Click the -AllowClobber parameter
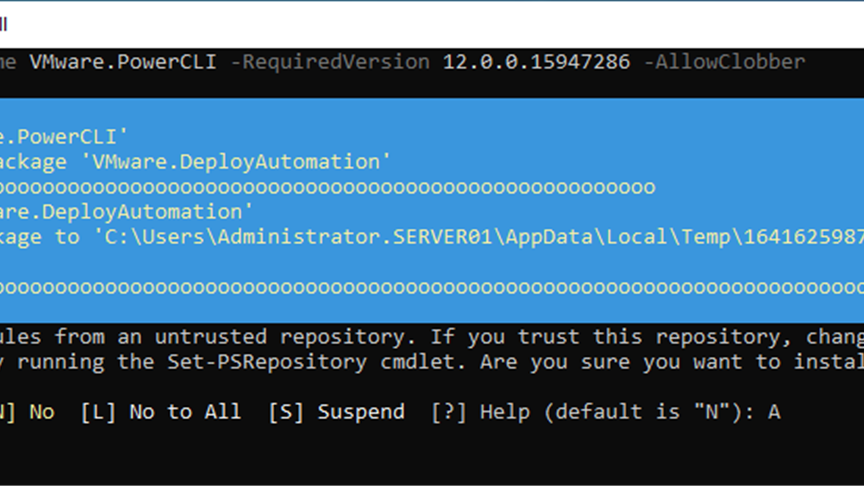Image resolution: width=864 pixels, height=486 pixels. [724, 62]
